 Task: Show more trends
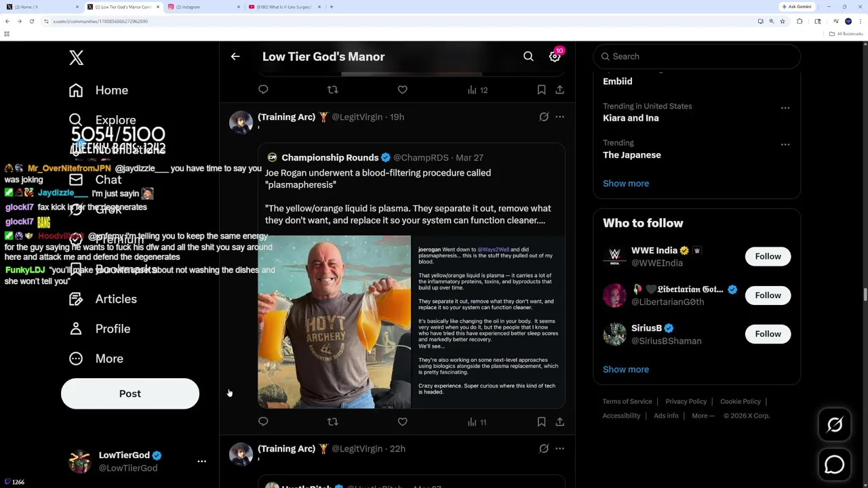coord(626,184)
